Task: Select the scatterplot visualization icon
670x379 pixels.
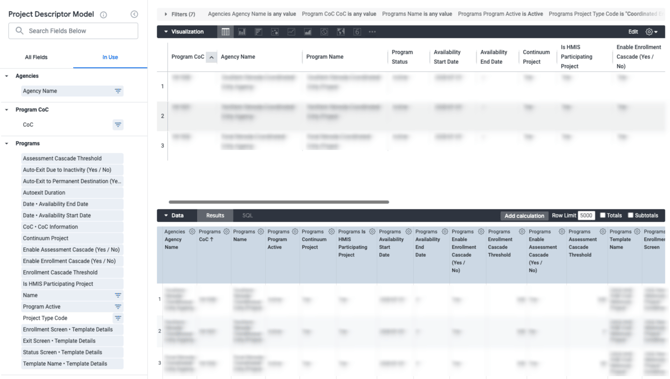Action: pyautogui.click(x=275, y=32)
